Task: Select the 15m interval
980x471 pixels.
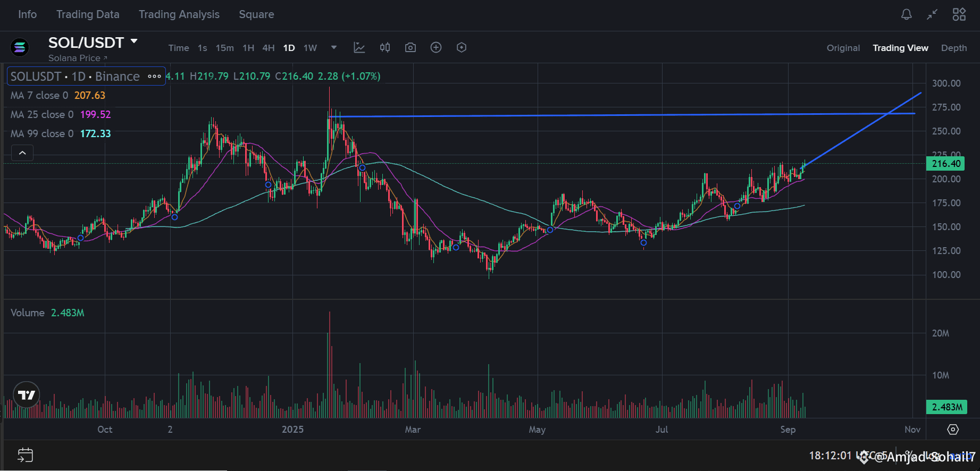Action: click(x=224, y=48)
